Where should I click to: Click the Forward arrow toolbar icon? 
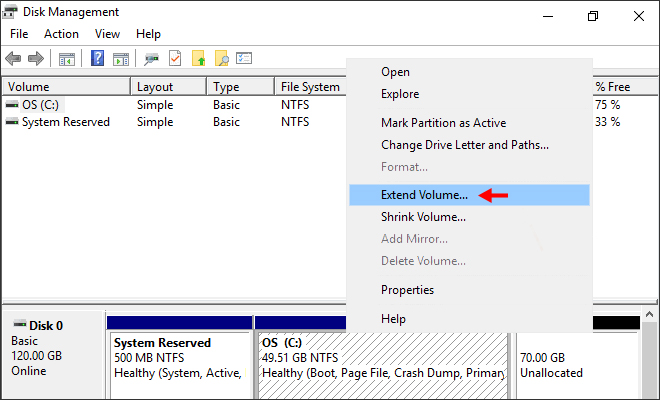point(36,58)
